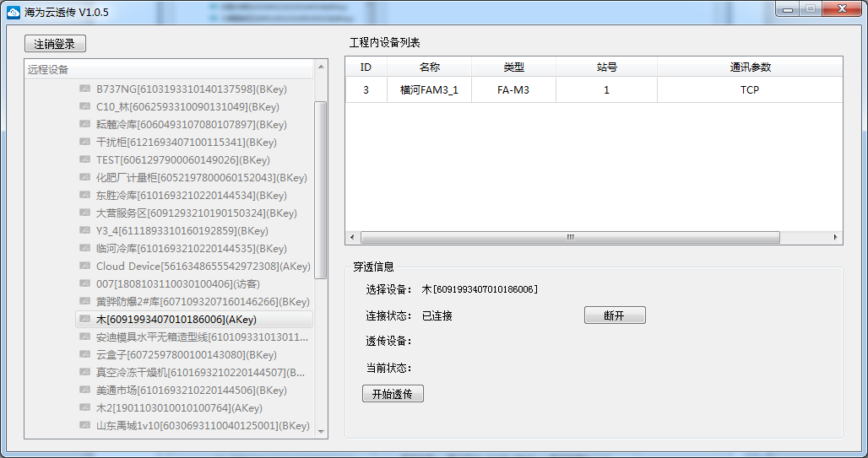Minimize the 海为云透传 window
The height and width of the screenshot is (458, 868).
pyautogui.click(x=788, y=8)
